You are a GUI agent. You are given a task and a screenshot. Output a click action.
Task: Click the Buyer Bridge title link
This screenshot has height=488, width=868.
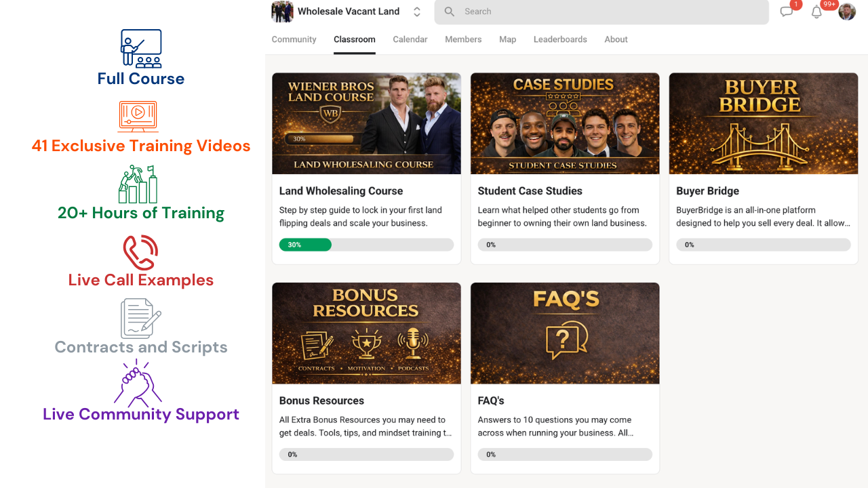coord(707,191)
